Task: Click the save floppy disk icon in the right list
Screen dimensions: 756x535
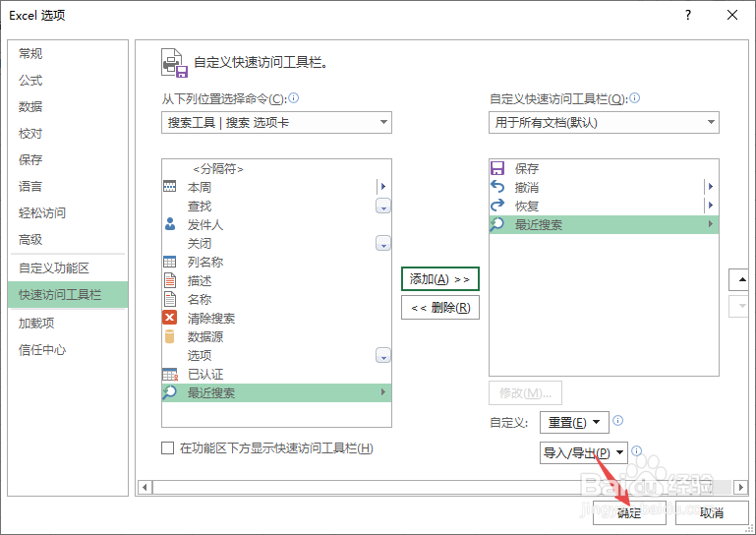Action: pos(497,168)
